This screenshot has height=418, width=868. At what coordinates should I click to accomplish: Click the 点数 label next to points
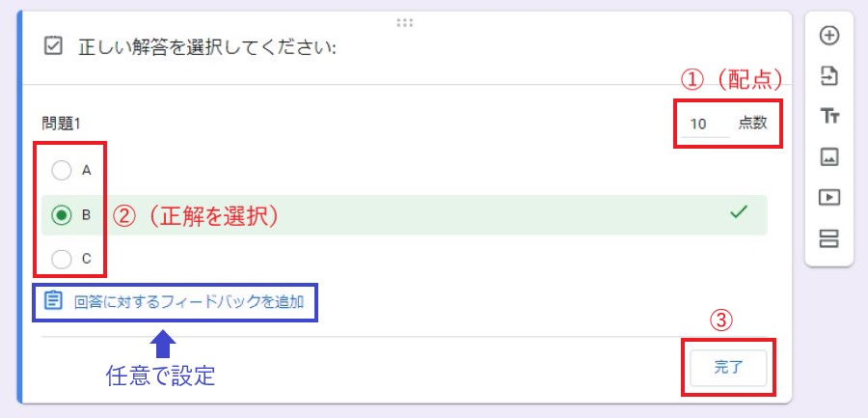coord(752,124)
